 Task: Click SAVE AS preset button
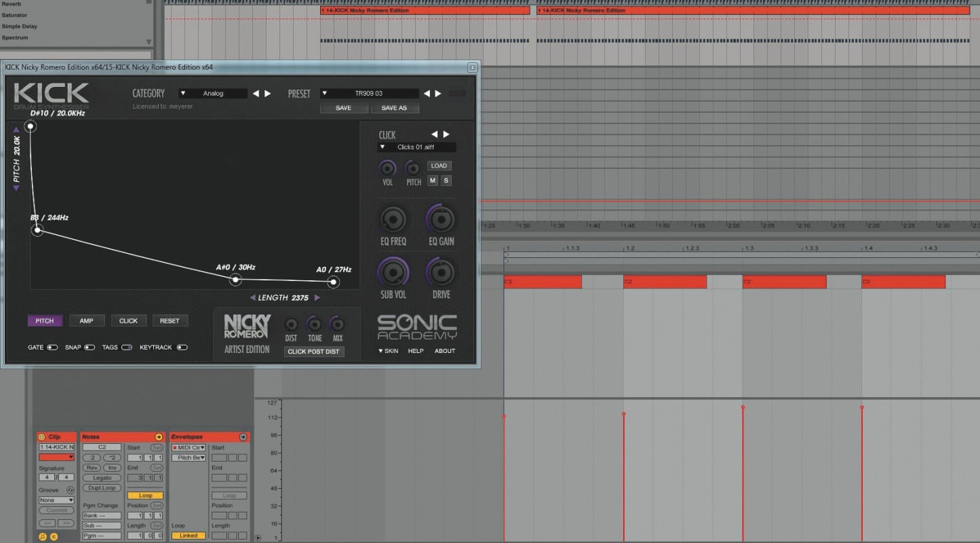point(394,108)
